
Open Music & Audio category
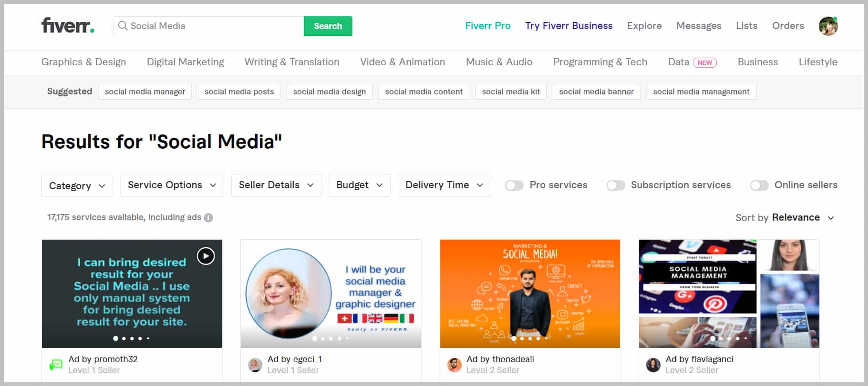499,62
